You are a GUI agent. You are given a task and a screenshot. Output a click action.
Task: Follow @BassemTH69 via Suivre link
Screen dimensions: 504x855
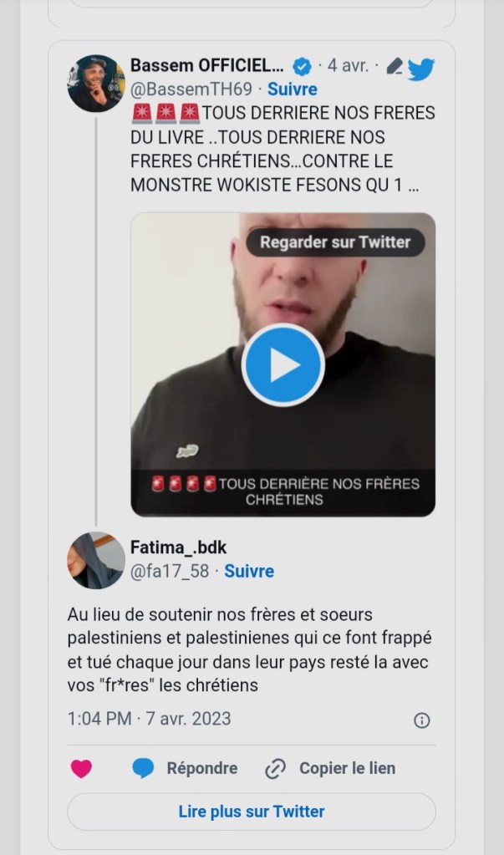tap(292, 89)
